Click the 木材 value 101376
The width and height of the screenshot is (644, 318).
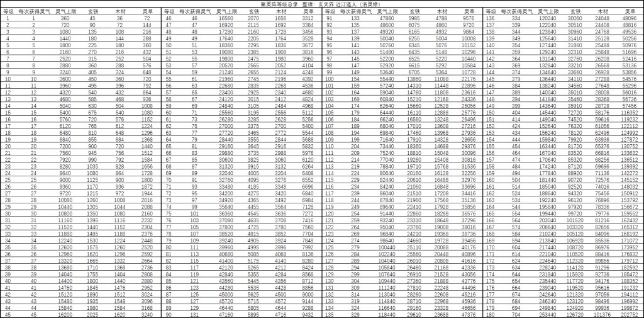click(601, 314)
